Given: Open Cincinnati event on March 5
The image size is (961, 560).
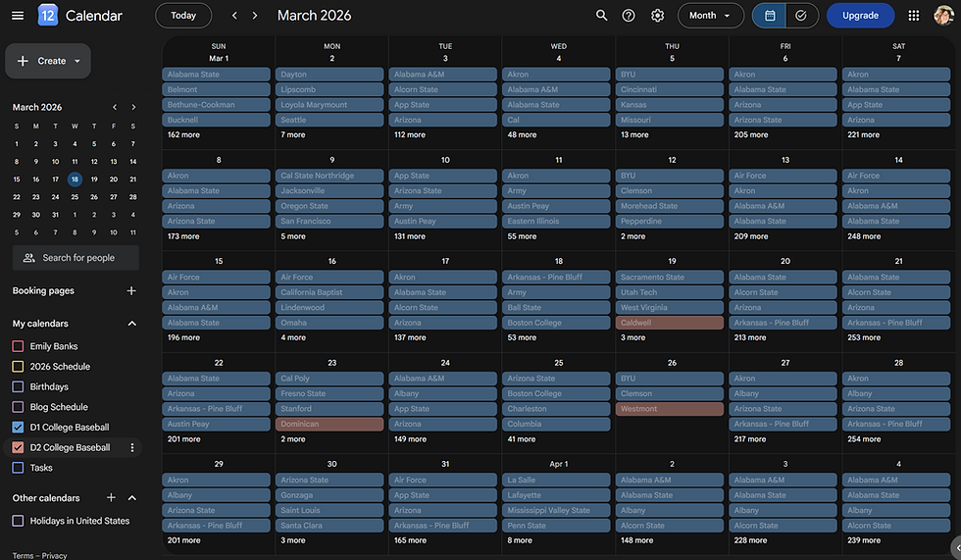Looking at the screenshot, I should click(x=669, y=89).
